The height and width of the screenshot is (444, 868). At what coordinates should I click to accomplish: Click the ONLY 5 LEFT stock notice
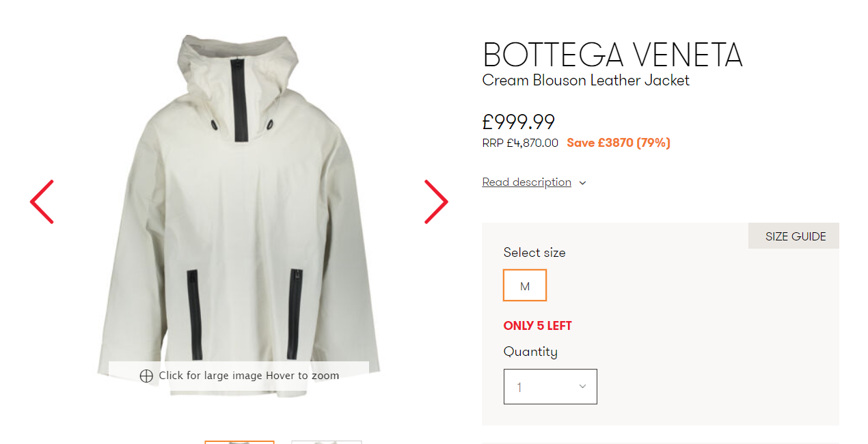[538, 326]
